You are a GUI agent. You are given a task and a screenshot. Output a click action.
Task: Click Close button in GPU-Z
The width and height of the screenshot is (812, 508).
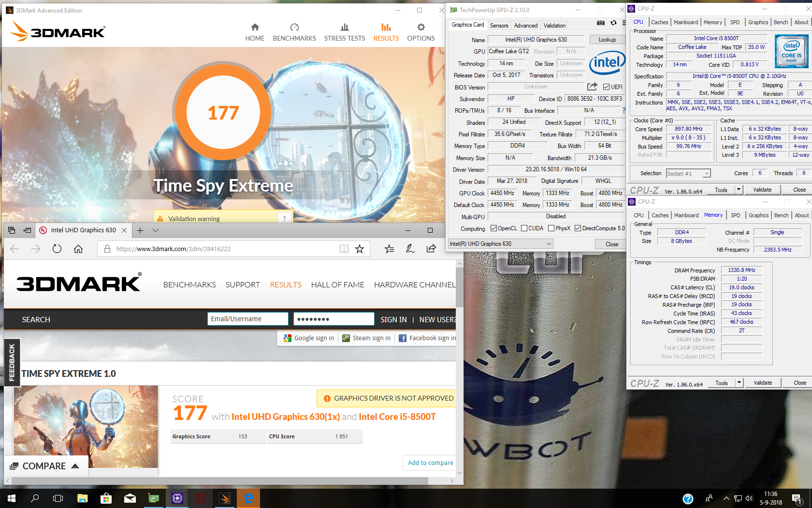[612, 244]
